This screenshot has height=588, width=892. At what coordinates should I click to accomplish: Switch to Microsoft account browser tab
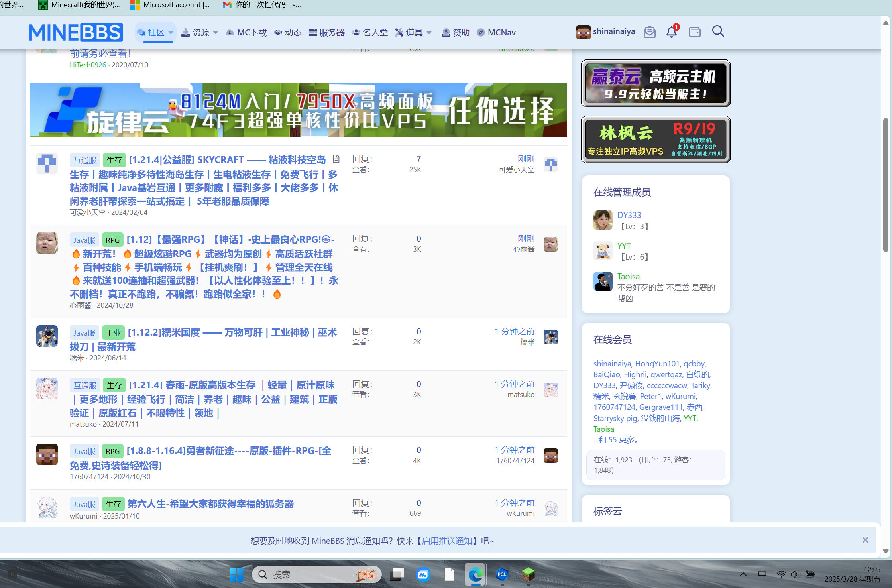point(170,5)
